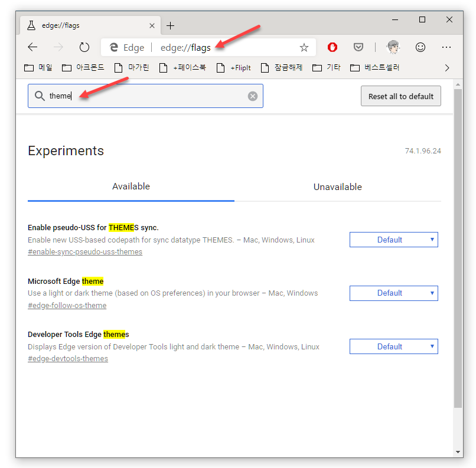Switch to the Unavailable tab
The image size is (476, 468).
[338, 187]
